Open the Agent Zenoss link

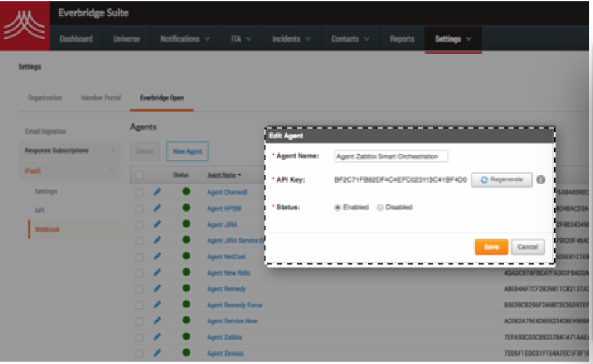pyautogui.click(x=225, y=353)
